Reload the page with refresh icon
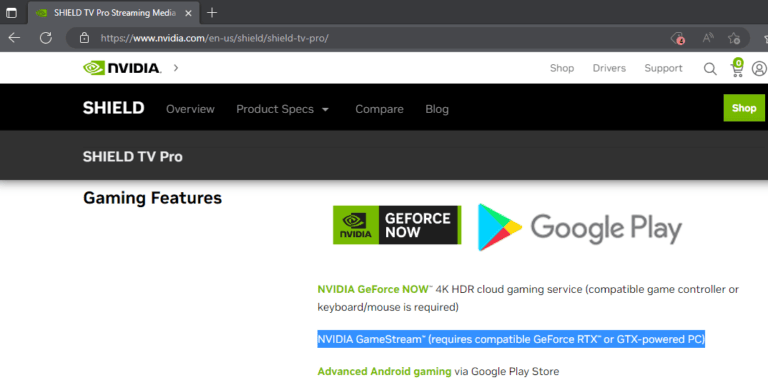The width and height of the screenshot is (768, 390). tap(46, 38)
